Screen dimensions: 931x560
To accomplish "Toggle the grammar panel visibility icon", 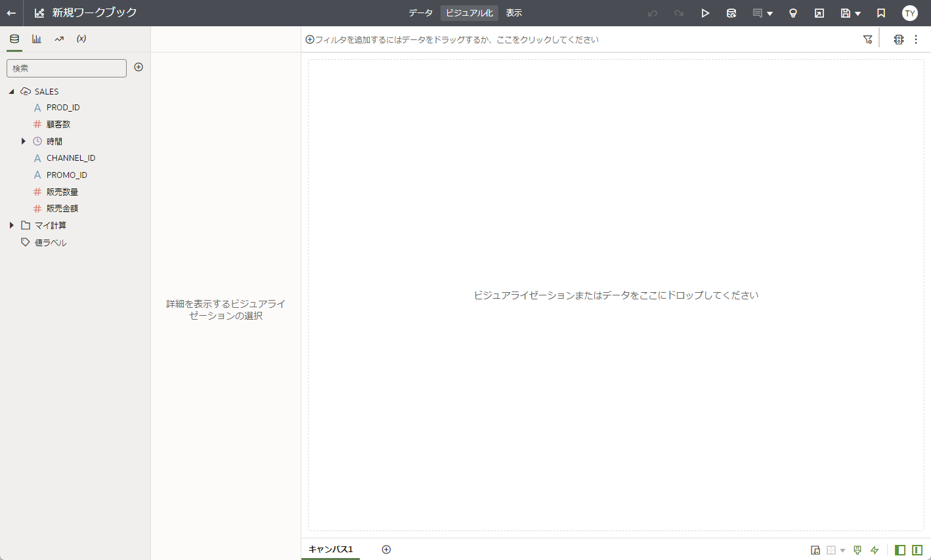I will (x=917, y=550).
